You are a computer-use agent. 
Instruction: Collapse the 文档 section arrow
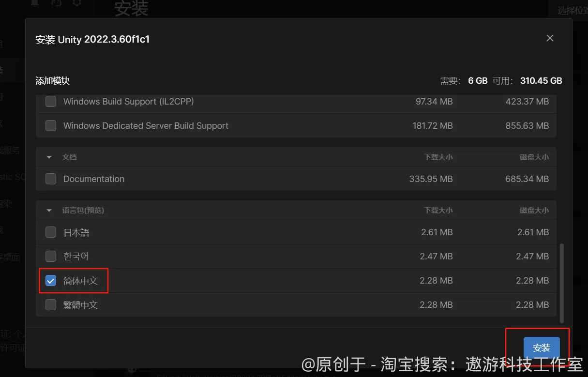tap(49, 157)
